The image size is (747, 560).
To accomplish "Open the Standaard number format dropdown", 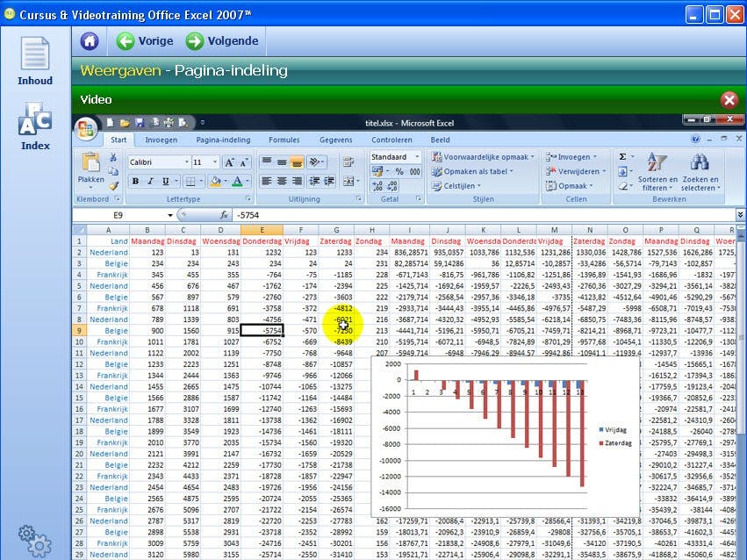I will tap(417, 156).
